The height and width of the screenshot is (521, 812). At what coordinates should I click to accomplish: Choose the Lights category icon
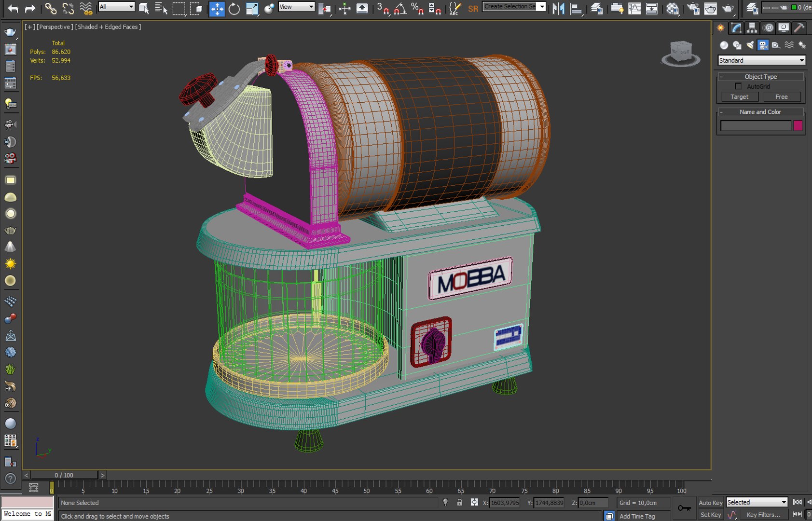coord(750,45)
